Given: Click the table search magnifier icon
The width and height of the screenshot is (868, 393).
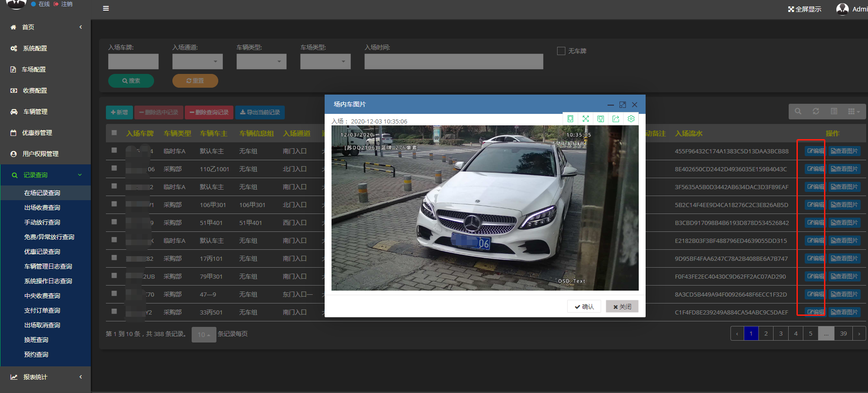Looking at the screenshot, I should pyautogui.click(x=798, y=112).
